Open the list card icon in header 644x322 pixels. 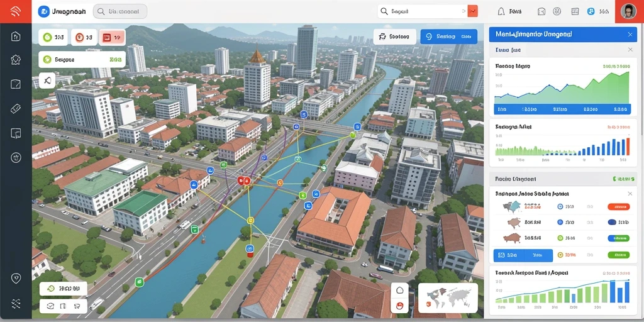pos(575,11)
